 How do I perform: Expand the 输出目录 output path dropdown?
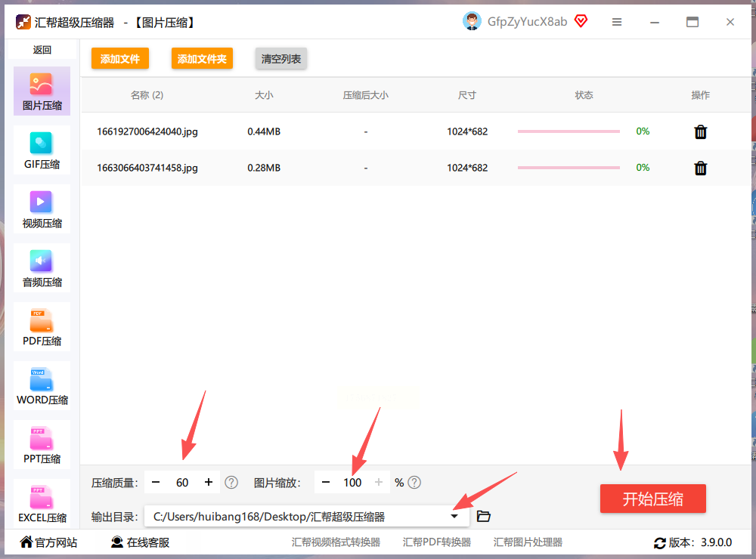(x=454, y=516)
